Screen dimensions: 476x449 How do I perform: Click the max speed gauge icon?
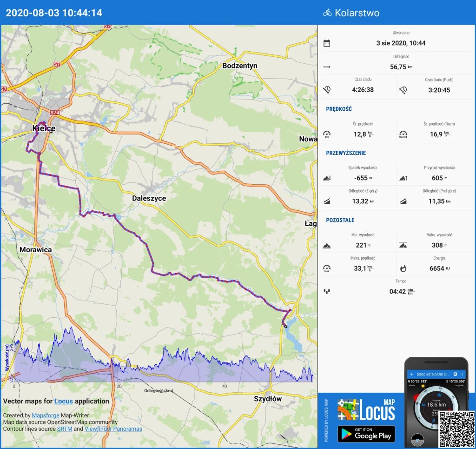click(327, 268)
